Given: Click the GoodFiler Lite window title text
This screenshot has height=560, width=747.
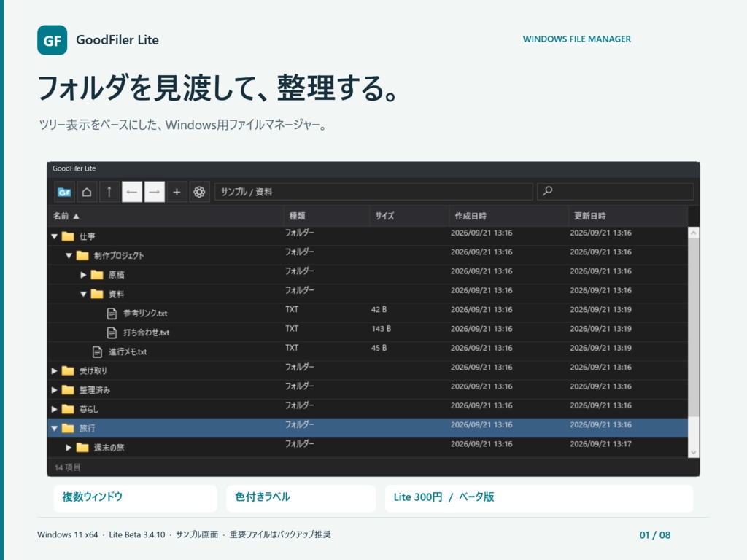Looking at the screenshot, I should click(x=74, y=168).
